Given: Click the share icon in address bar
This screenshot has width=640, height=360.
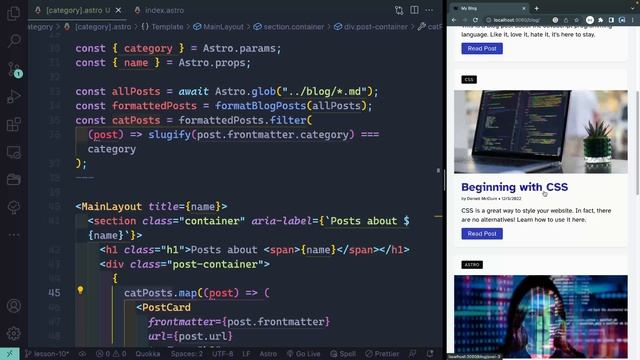Looking at the screenshot, I should click(x=566, y=20).
